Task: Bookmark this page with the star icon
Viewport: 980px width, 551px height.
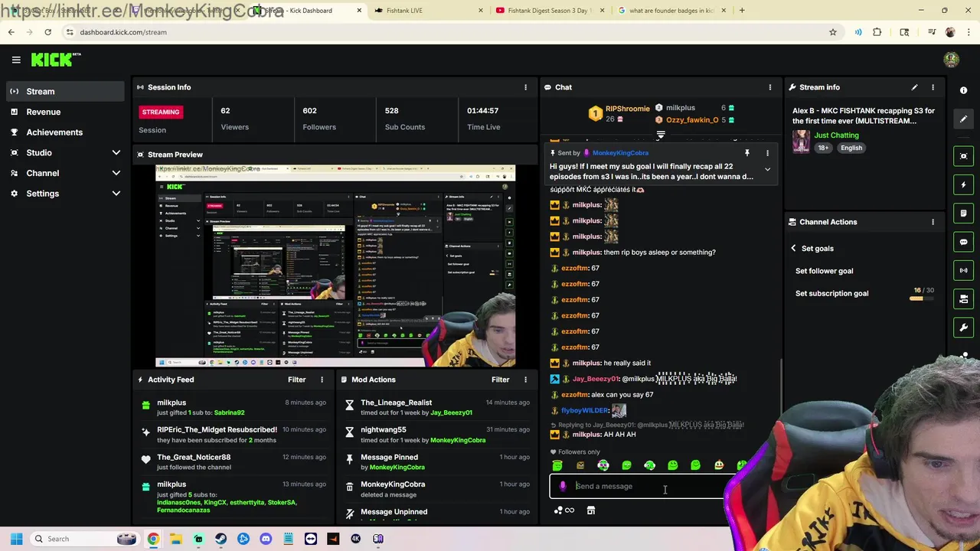Action: (x=832, y=32)
